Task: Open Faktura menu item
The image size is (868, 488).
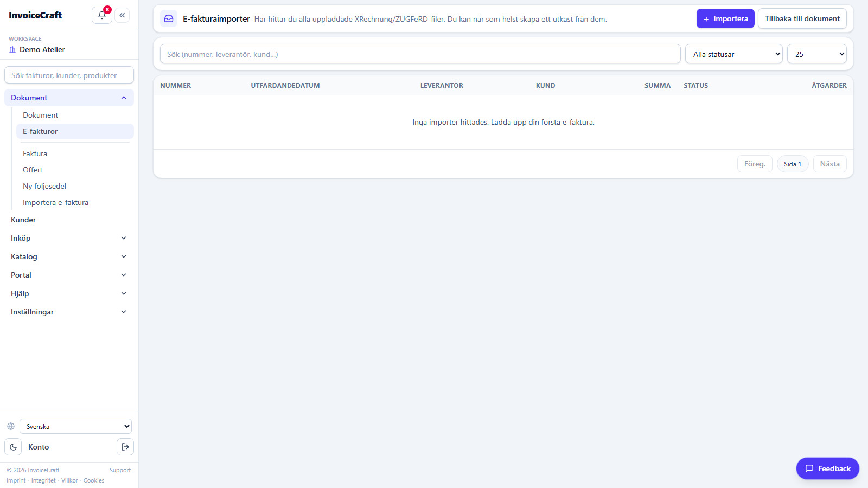Action: pyautogui.click(x=75, y=153)
